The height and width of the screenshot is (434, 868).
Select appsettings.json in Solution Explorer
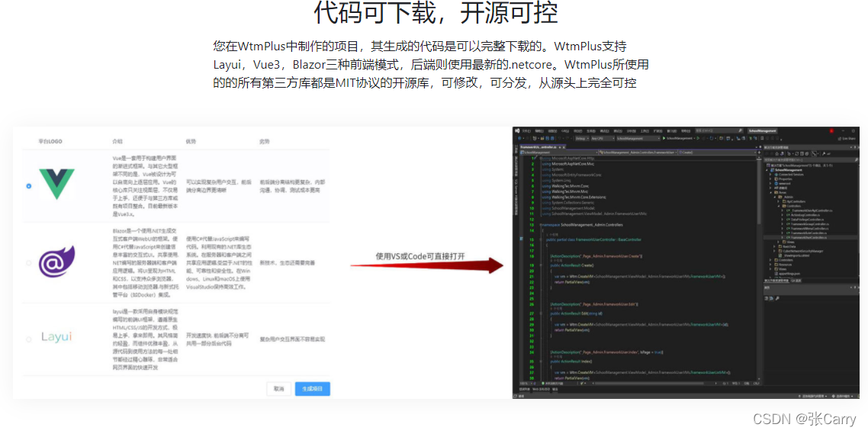click(x=789, y=274)
